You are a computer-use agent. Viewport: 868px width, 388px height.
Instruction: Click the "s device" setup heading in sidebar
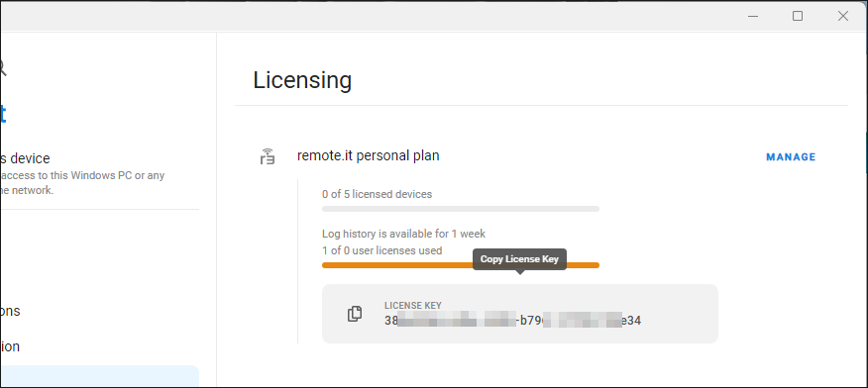[25, 158]
